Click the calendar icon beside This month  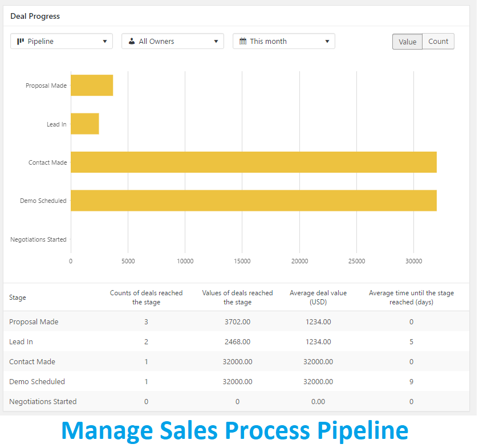tap(243, 41)
